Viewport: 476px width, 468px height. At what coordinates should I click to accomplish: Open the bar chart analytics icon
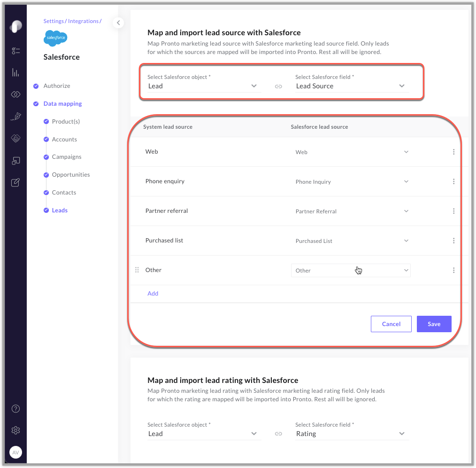click(16, 73)
